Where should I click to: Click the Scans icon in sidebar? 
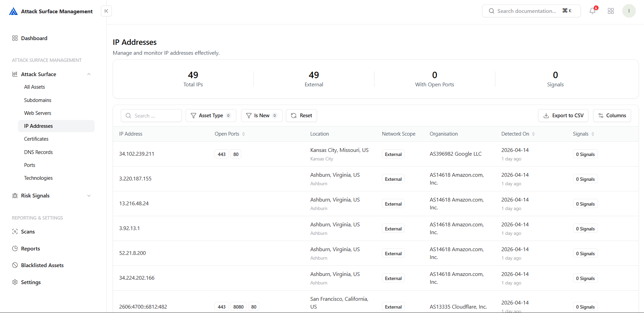tap(15, 231)
